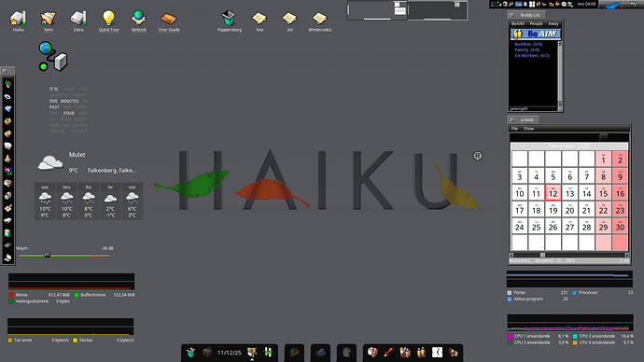Click the white square bracket dock icon
The width and height of the screenshot is (644, 362).
tap(437, 352)
